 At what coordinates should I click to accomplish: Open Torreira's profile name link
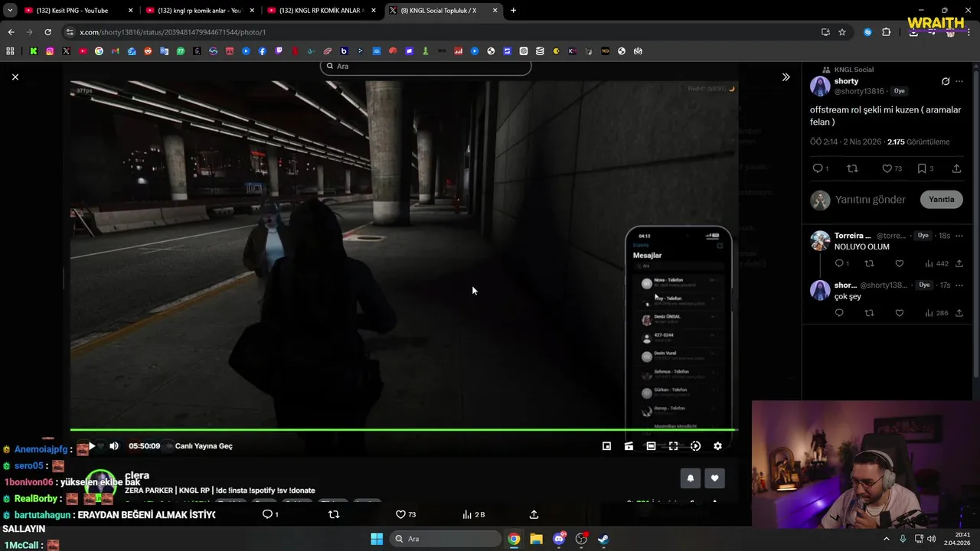(852, 236)
